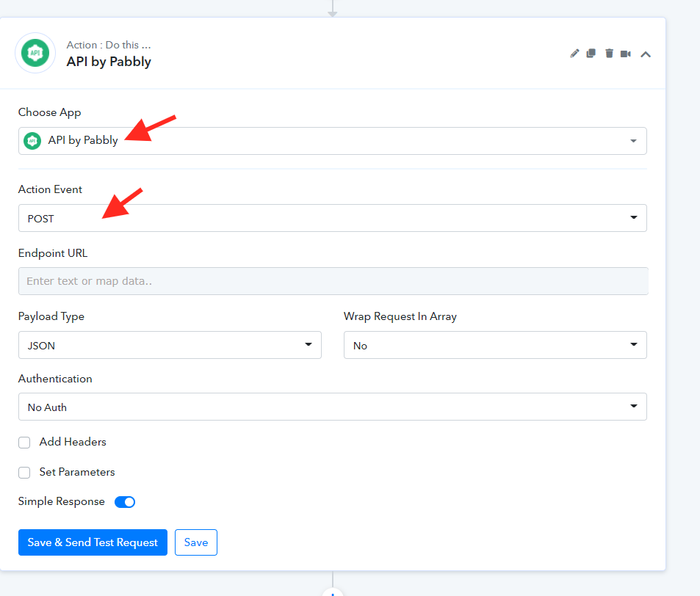The height and width of the screenshot is (596, 700).
Task: Open the video tutorial camera icon
Action: [x=626, y=54]
